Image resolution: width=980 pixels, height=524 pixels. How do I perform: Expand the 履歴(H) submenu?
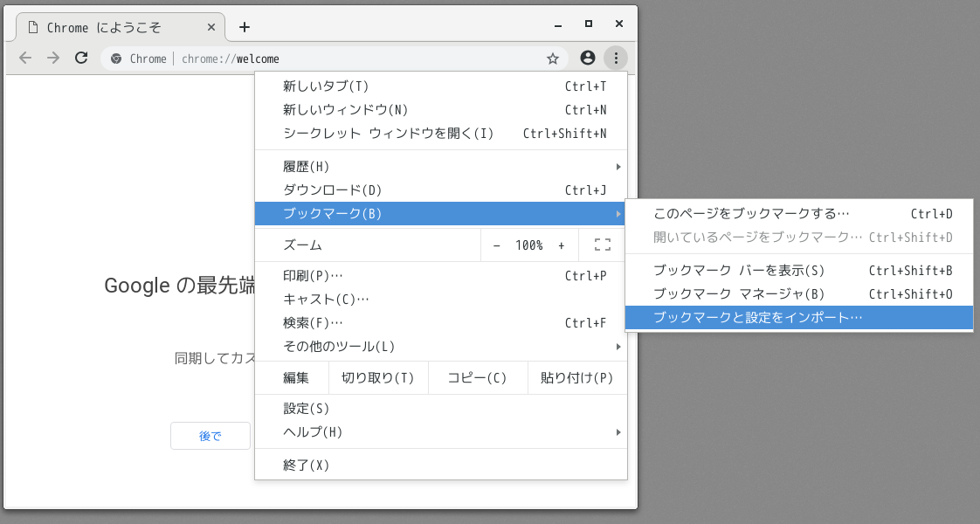click(441, 167)
